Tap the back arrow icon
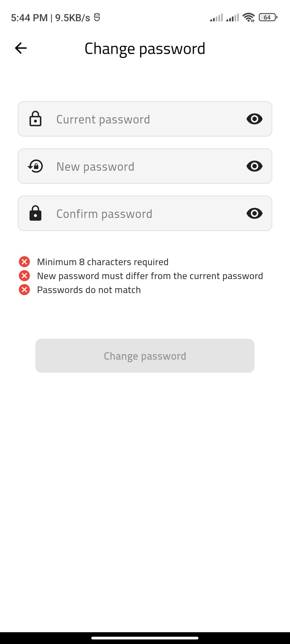290x644 pixels. 21,48
